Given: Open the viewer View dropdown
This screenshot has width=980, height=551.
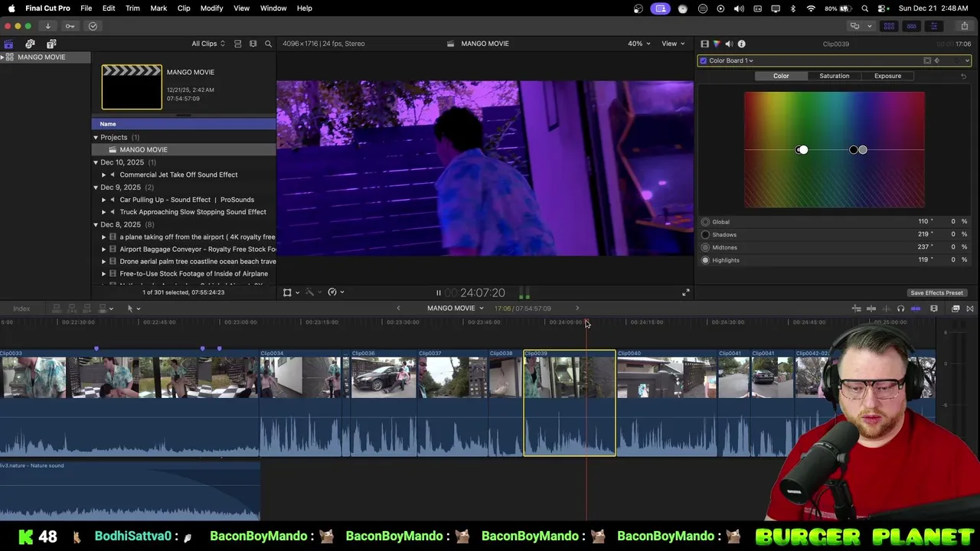Looking at the screenshot, I should tap(674, 44).
